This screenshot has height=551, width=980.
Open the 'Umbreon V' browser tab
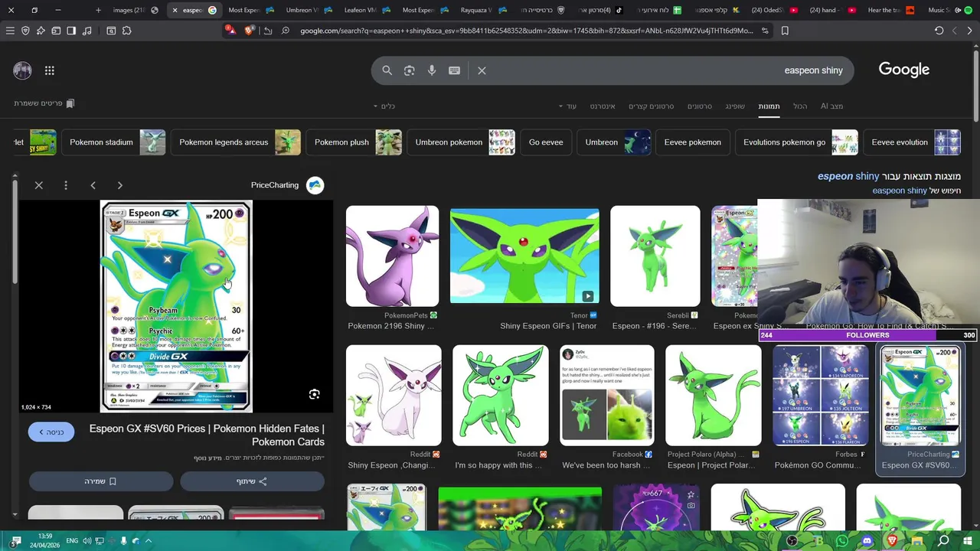pos(309,10)
